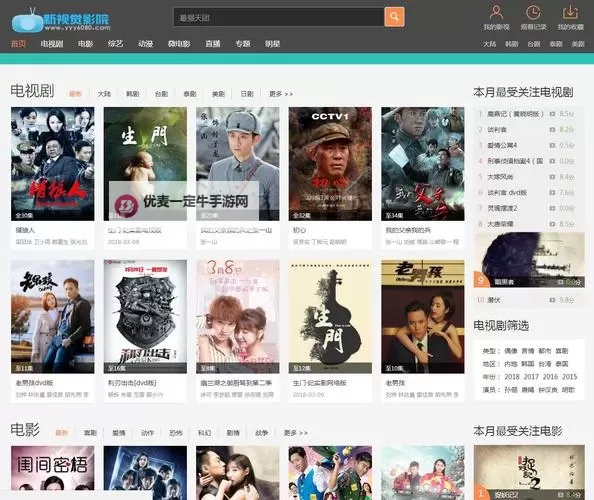Viewport: 594px width, 500px height.
Task: Click 美剧 in the top-right header links
Action: (x=578, y=44)
